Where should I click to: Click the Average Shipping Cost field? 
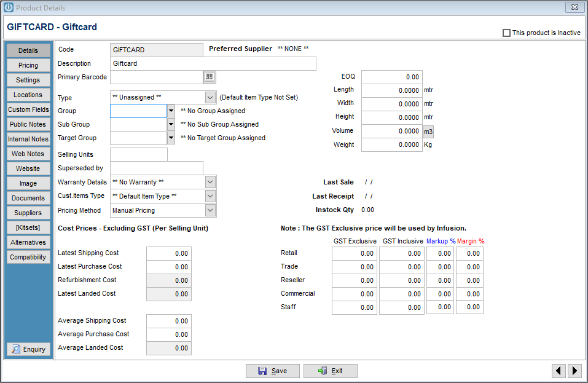pyautogui.click(x=169, y=321)
